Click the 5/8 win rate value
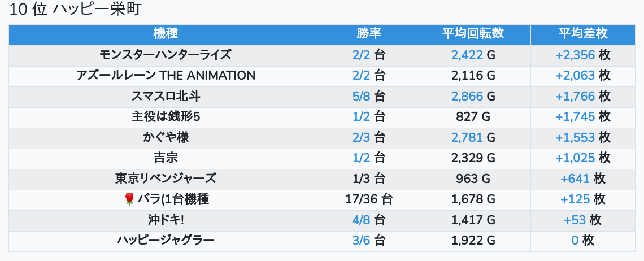Screen dimensions: 644x261 pos(361,96)
